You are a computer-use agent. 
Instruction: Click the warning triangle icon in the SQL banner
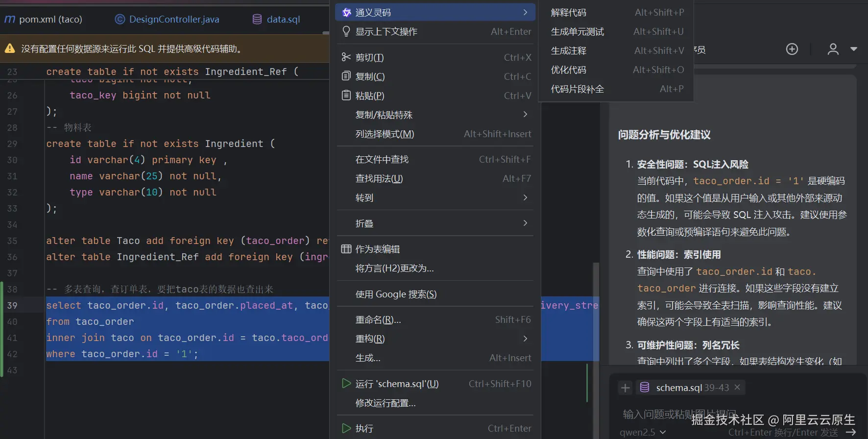click(10, 49)
